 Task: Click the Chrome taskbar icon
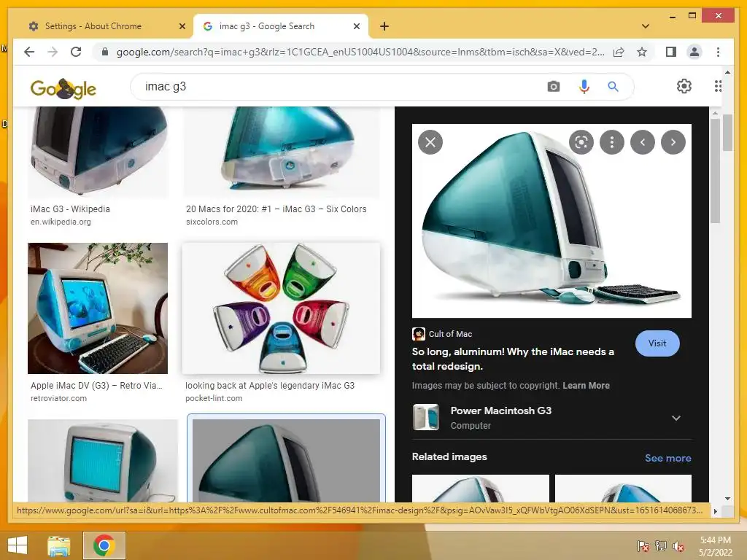coord(104,545)
